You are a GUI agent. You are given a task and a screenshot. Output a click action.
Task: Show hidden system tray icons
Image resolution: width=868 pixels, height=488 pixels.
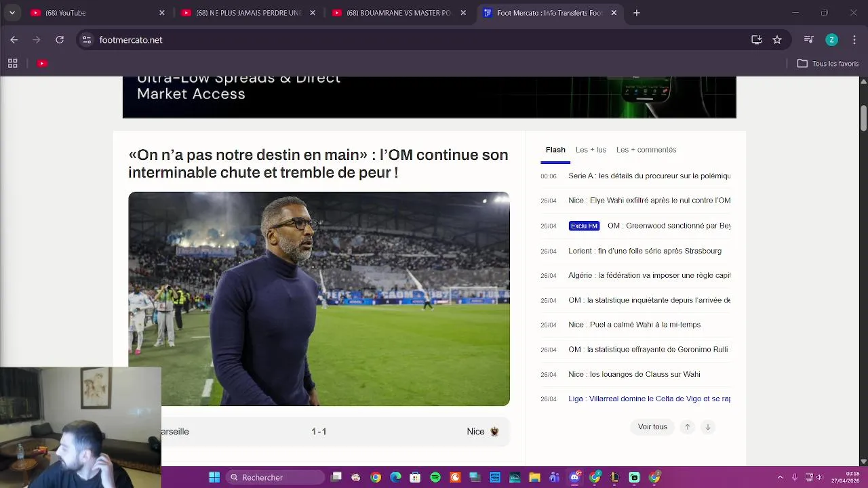point(780,478)
